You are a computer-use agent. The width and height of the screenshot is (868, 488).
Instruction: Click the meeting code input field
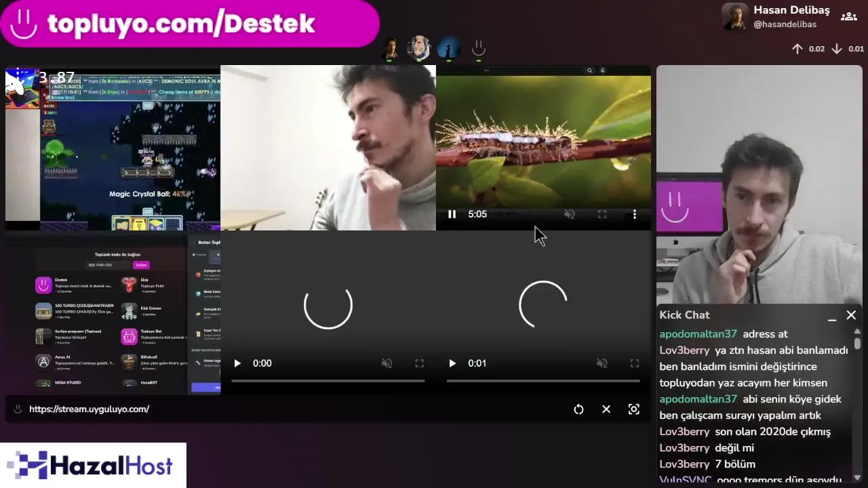tap(108, 265)
